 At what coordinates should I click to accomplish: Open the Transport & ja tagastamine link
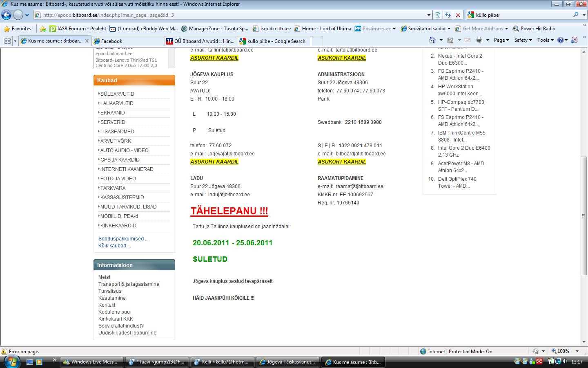click(x=129, y=284)
